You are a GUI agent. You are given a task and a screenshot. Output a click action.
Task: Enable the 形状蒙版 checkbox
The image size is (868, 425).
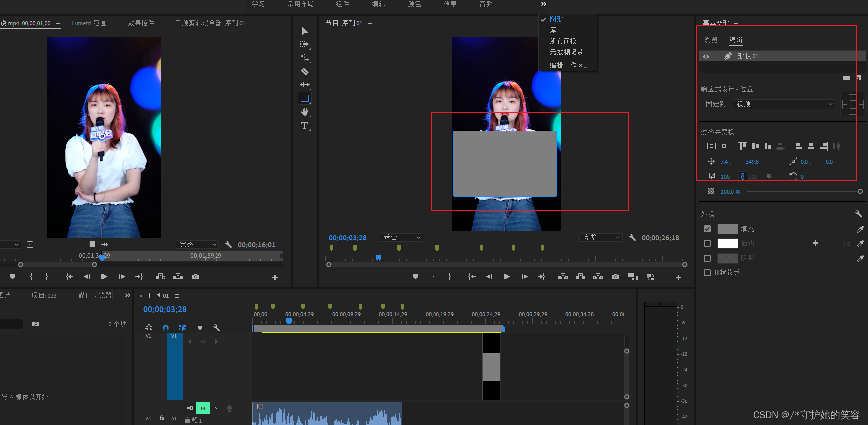[707, 273]
